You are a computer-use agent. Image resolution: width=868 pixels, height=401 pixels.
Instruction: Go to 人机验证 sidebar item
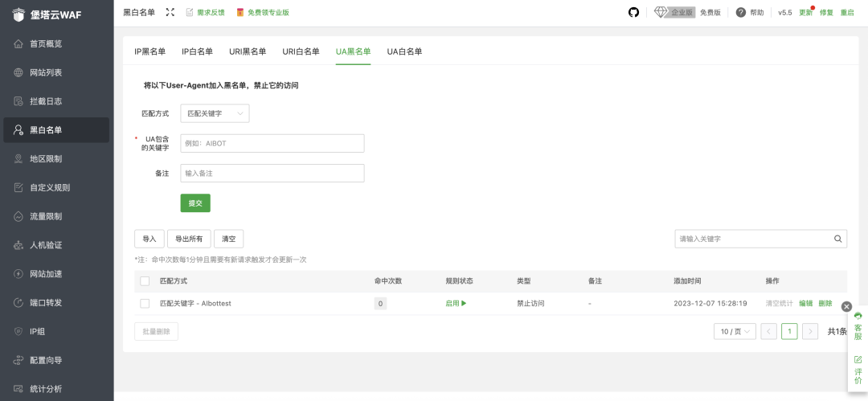(46, 245)
